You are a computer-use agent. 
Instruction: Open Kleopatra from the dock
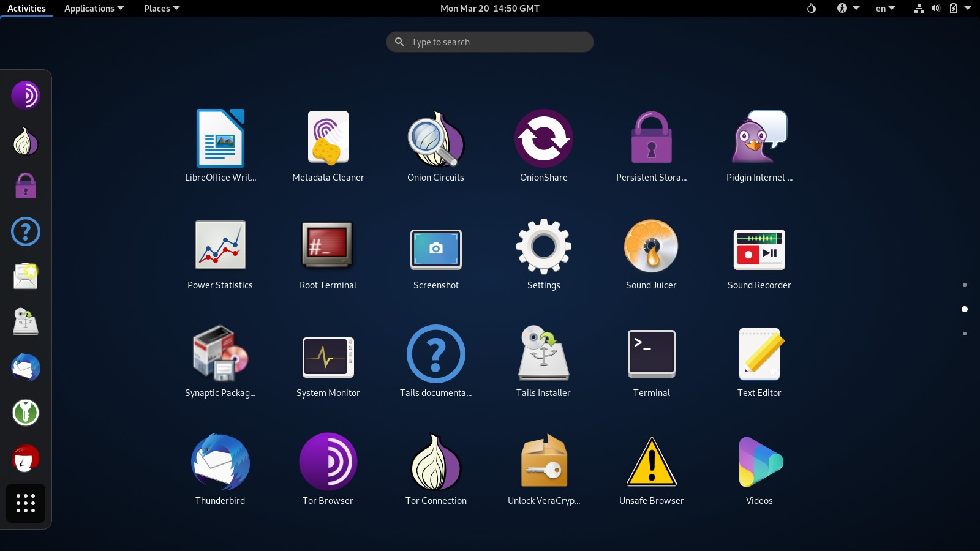(26, 458)
